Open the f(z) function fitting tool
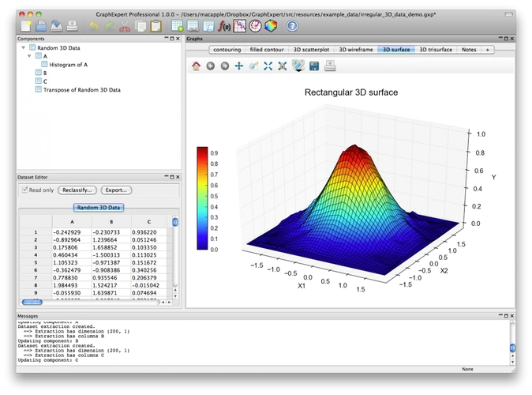 pos(223,26)
